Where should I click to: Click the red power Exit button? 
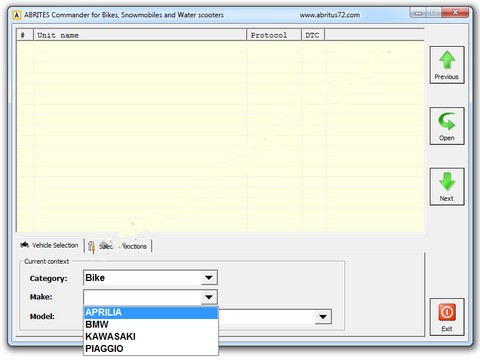[447, 317]
